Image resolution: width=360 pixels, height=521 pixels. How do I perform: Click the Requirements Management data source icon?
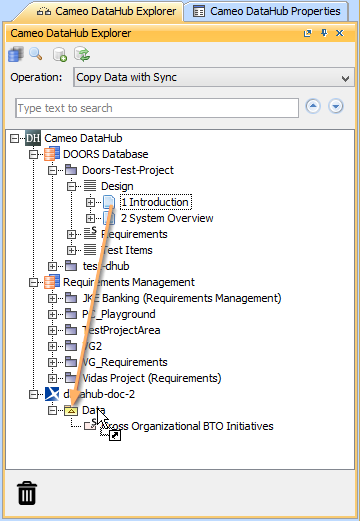point(52,282)
